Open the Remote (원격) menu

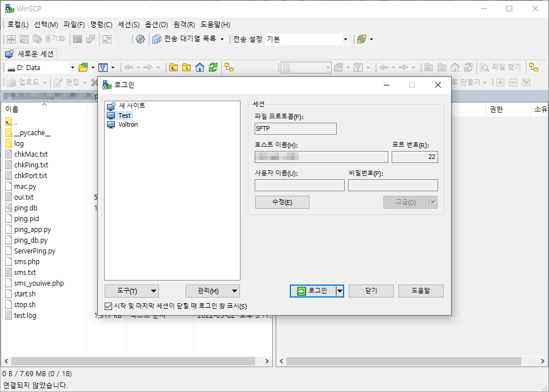tap(184, 24)
